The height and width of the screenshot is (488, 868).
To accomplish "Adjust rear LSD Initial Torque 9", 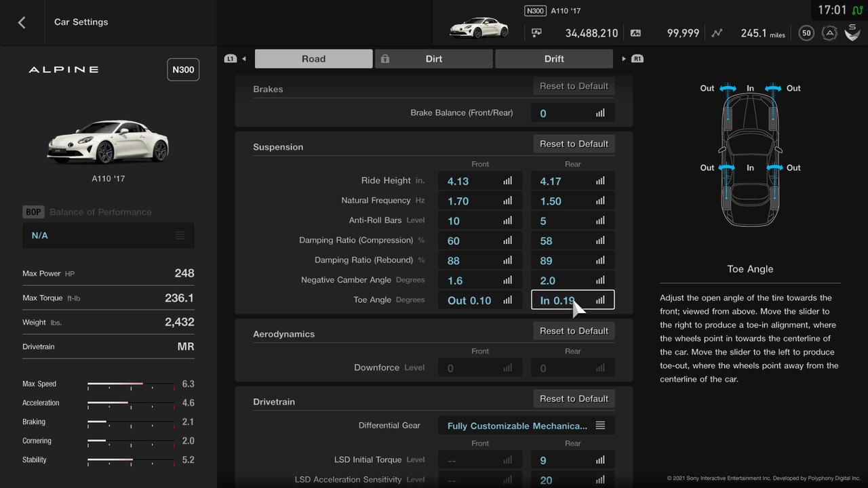I will tap(573, 460).
